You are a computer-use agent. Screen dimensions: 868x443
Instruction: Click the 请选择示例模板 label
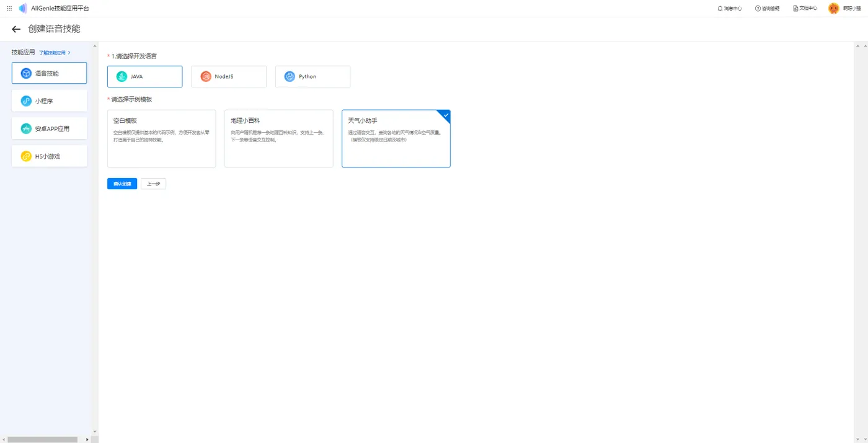(x=131, y=99)
